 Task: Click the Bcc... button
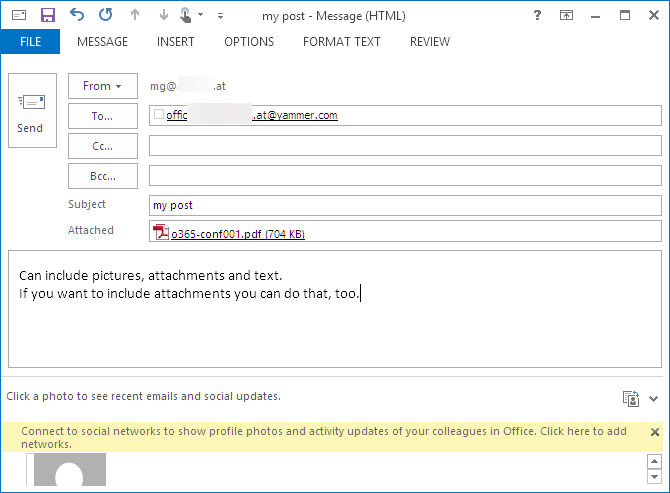102,176
